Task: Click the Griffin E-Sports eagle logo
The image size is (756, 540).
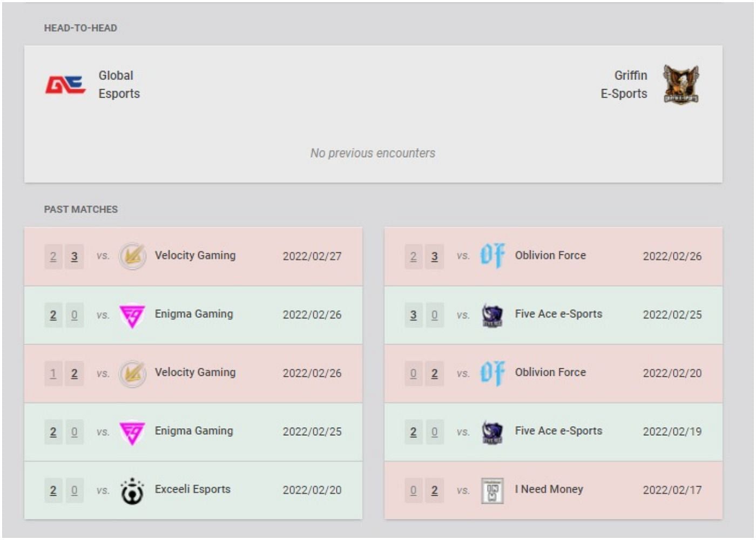Action: point(681,85)
